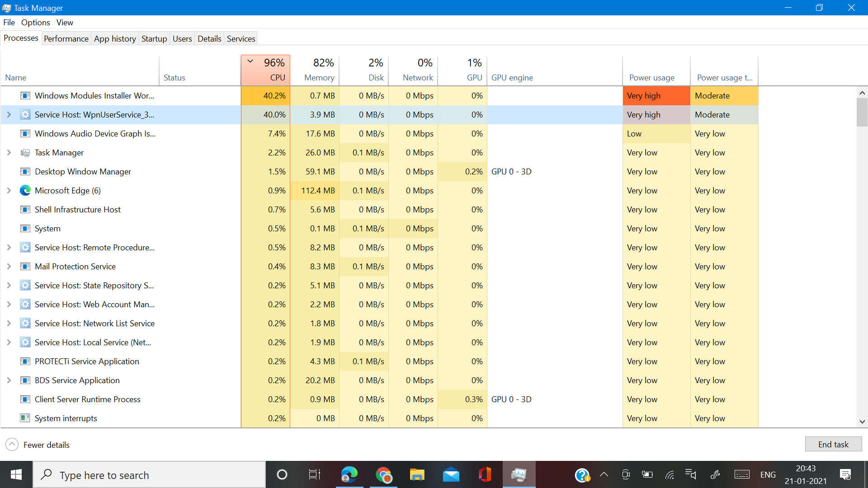The width and height of the screenshot is (868, 488).
Task: Sort processes by the Disk column
Action: (x=364, y=70)
